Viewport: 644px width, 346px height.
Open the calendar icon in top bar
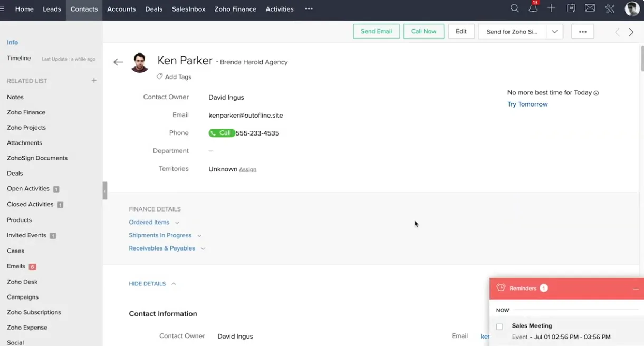click(x=571, y=8)
